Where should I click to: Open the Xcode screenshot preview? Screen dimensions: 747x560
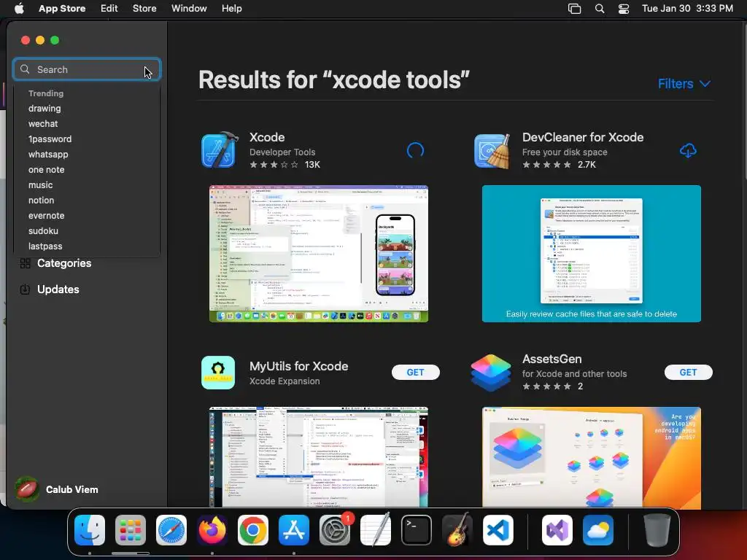coord(319,254)
